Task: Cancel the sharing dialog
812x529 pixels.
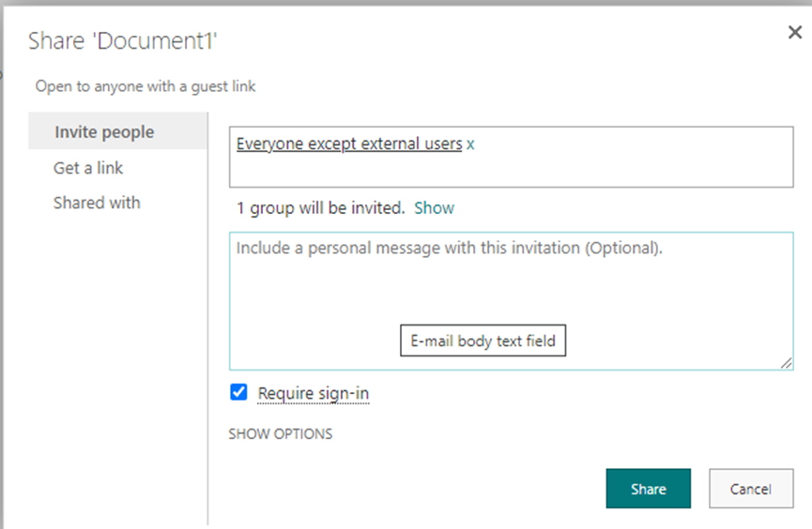Action: point(750,489)
